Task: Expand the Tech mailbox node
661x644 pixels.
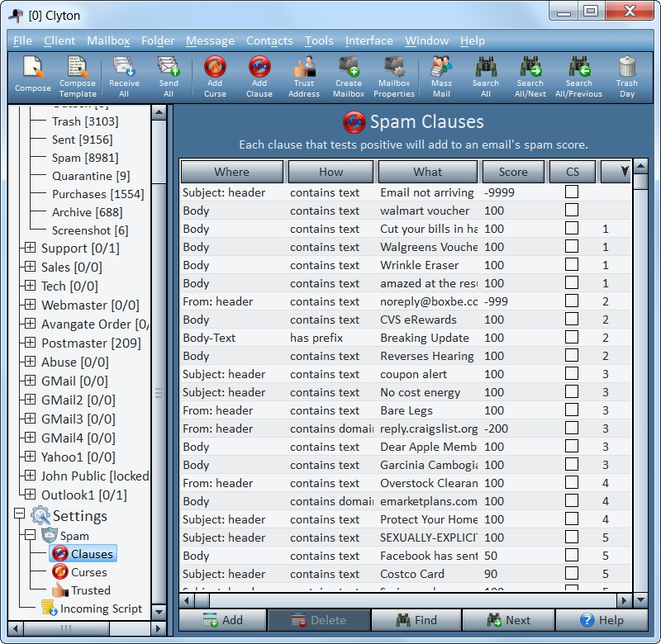Action: coord(30,285)
